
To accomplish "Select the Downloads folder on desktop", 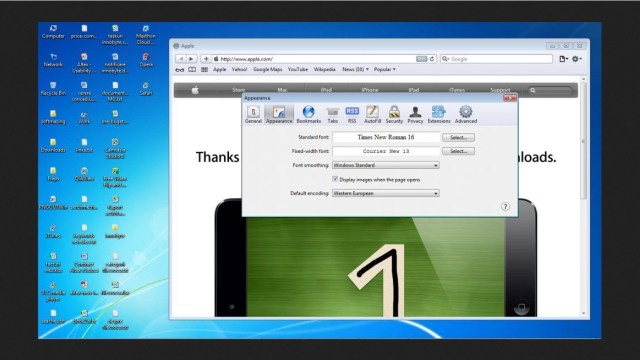I will (x=53, y=146).
